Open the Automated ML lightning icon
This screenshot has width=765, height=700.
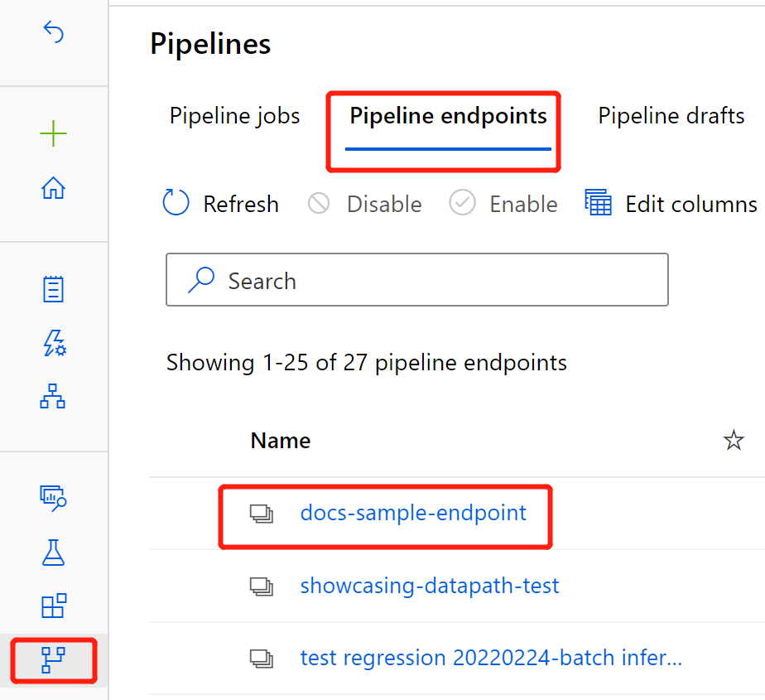(x=53, y=343)
